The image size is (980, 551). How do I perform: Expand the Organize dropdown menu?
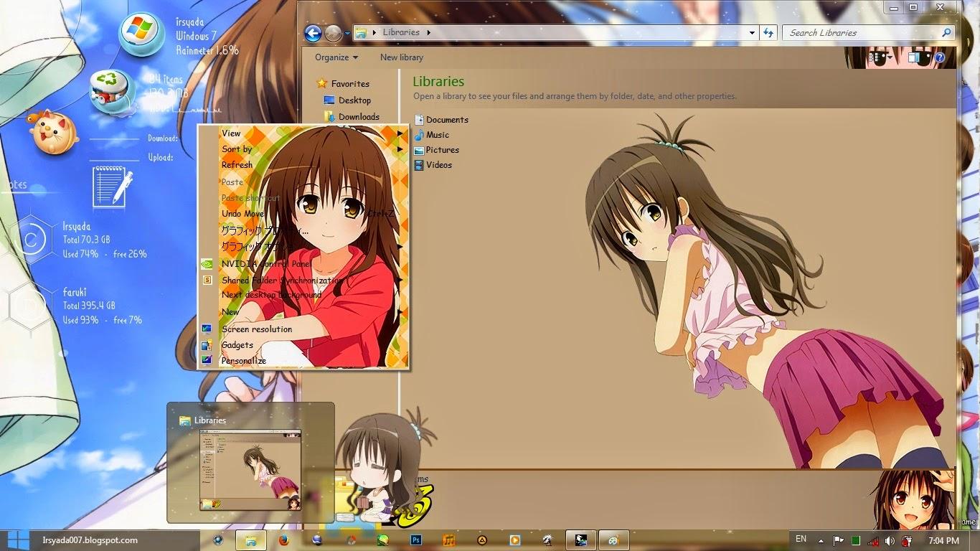pyautogui.click(x=336, y=57)
